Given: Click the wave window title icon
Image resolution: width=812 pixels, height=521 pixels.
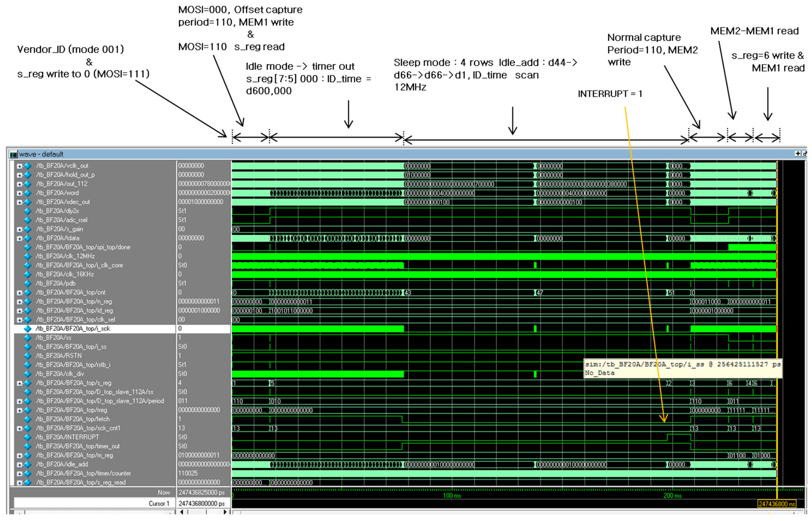Looking at the screenshot, I should (14, 154).
